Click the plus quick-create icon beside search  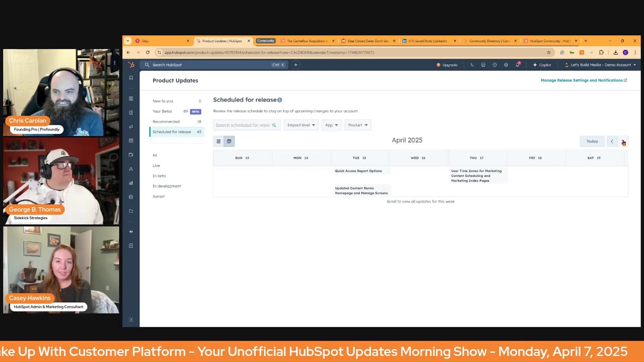(296, 65)
